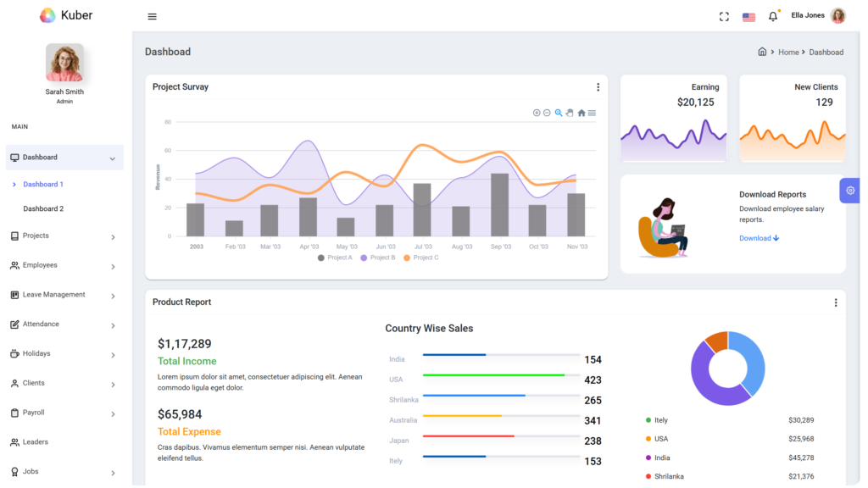
Task: Click the chart zoom out icon
Action: coord(547,113)
